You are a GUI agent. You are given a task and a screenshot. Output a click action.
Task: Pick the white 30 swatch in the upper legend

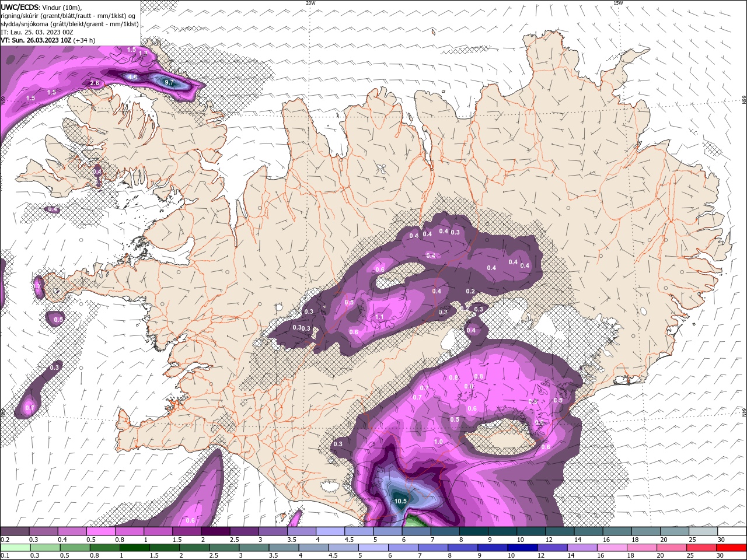click(x=732, y=531)
